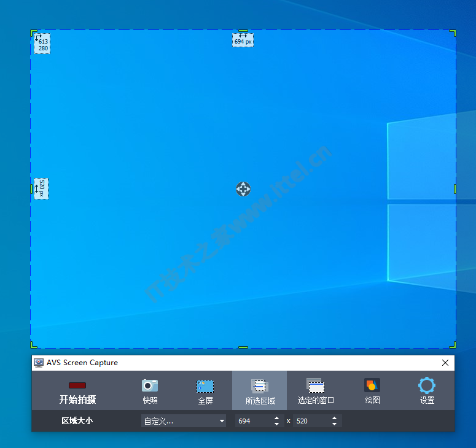Viewport: 476px width, 448px height.
Task: Click the top edge middle selection handle
Action: 243,31
